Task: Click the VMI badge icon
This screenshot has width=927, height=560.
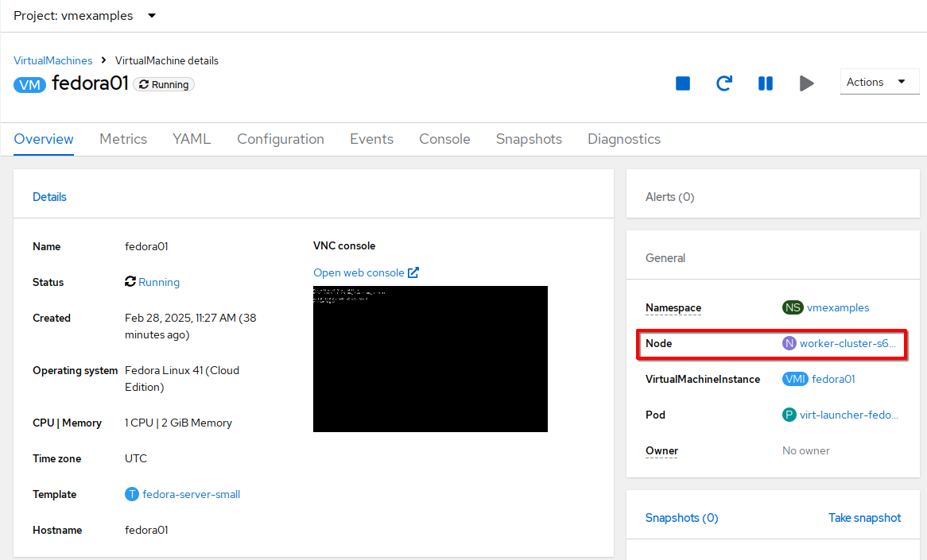Action: [795, 379]
